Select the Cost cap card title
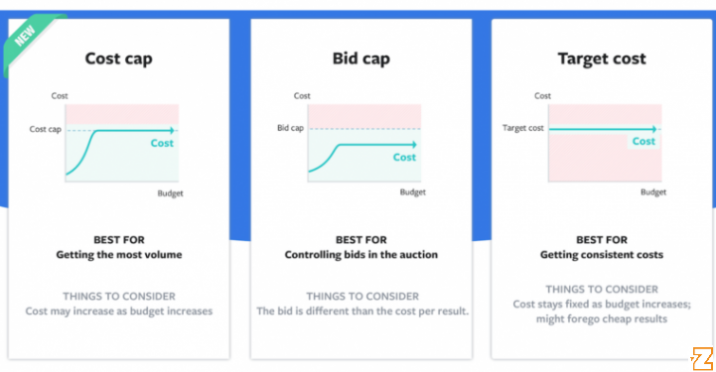The height and width of the screenshot is (372, 716). (x=119, y=59)
